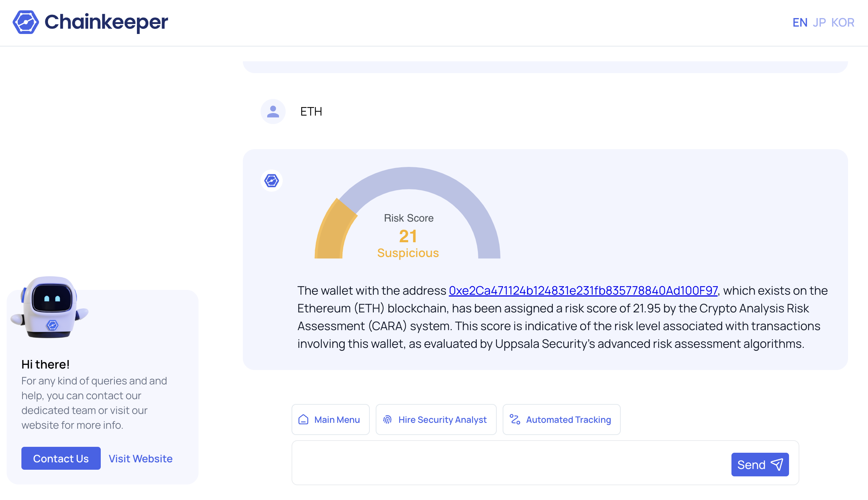The image size is (868, 500).
Task: Click the Contact Us button
Action: tap(61, 458)
